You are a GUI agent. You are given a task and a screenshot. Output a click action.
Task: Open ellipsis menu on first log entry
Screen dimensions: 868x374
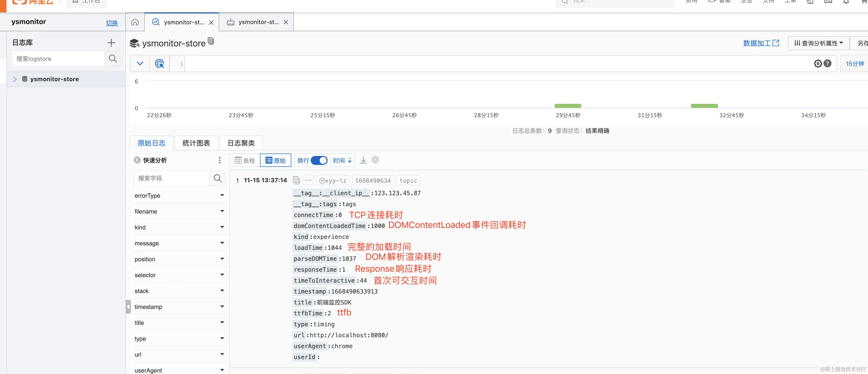[x=308, y=180]
